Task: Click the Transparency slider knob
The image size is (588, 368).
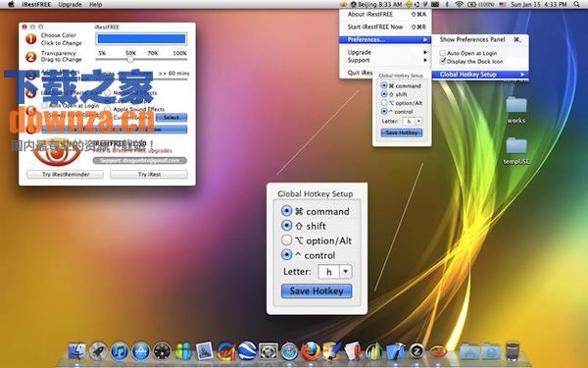Action: (130, 59)
